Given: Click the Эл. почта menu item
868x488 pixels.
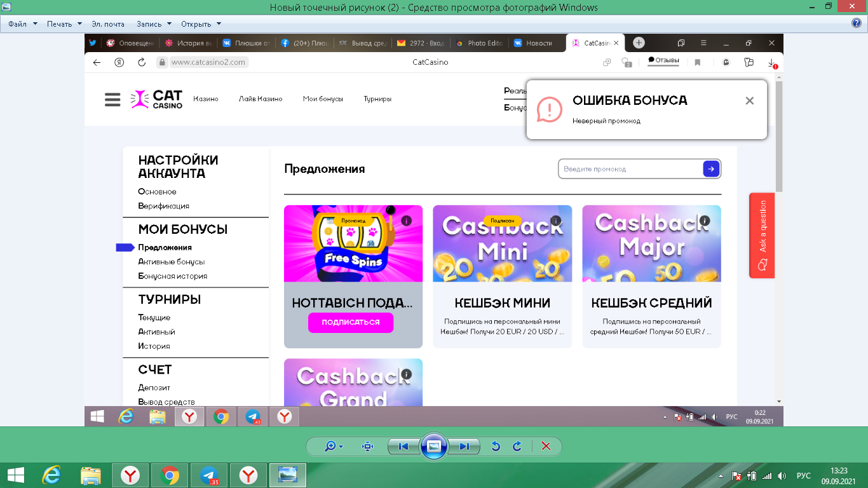Looking at the screenshot, I should [108, 24].
